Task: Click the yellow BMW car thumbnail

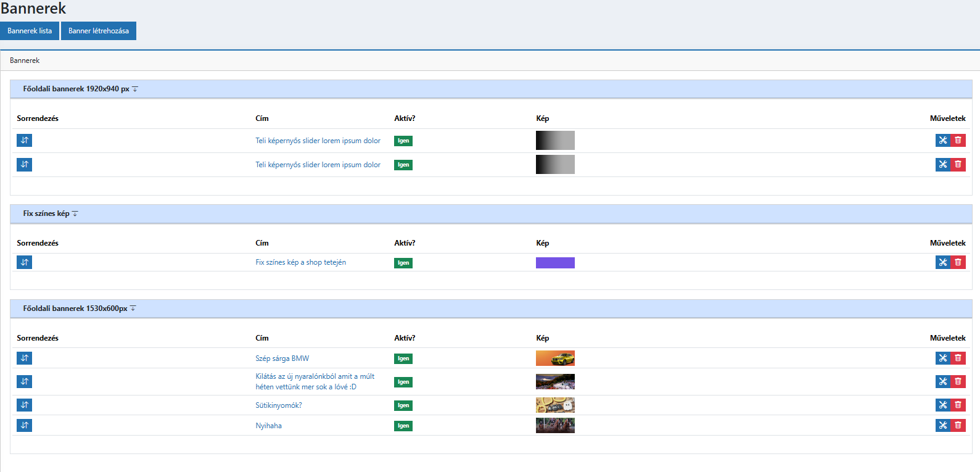Action: (x=555, y=358)
